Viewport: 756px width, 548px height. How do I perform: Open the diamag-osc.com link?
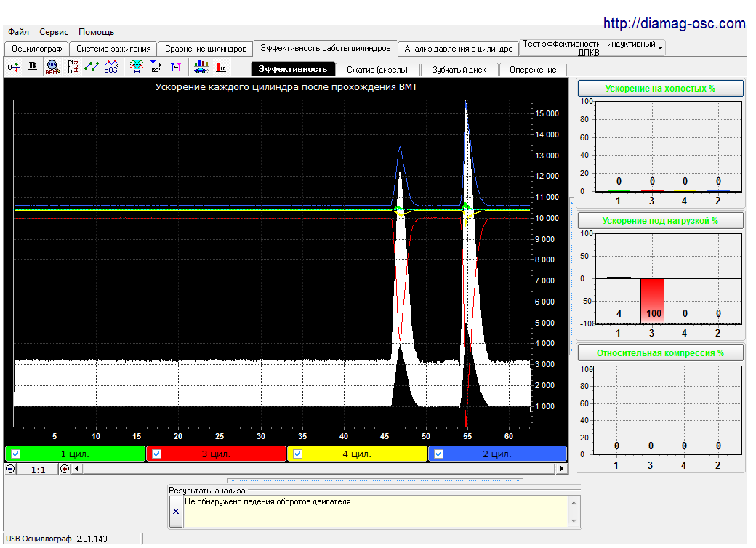[x=674, y=23]
